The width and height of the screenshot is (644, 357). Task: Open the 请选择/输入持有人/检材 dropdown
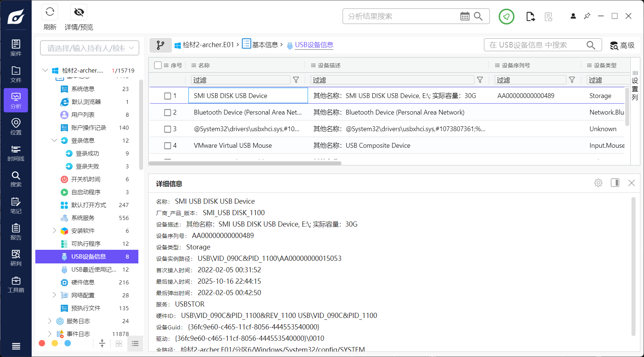tap(89, 48)
